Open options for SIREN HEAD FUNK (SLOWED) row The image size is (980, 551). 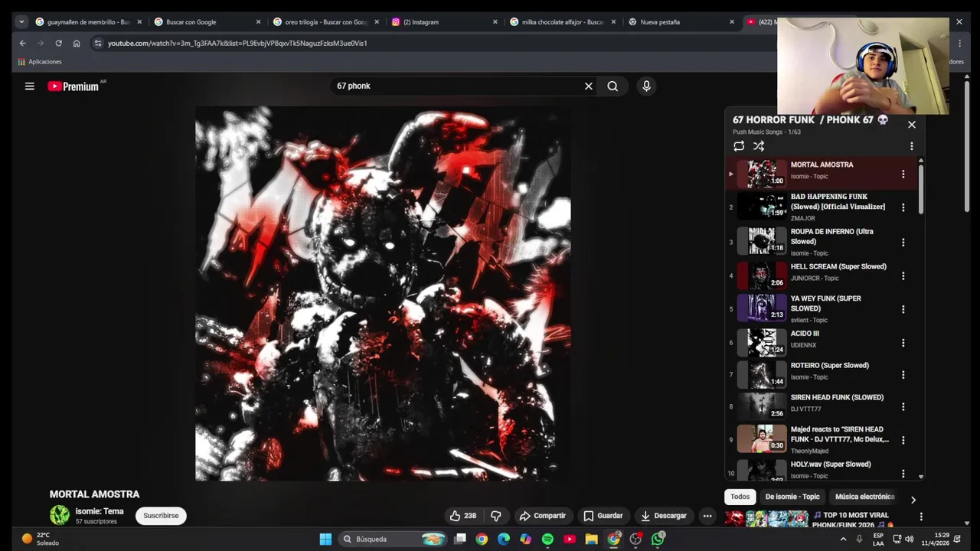pyautogui.click(x=903, y=407)
